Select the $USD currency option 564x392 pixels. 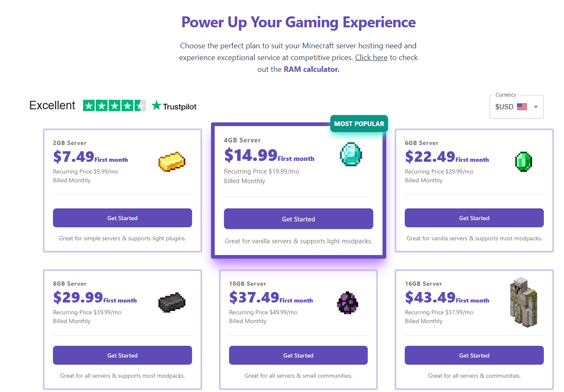click(504, 107)
